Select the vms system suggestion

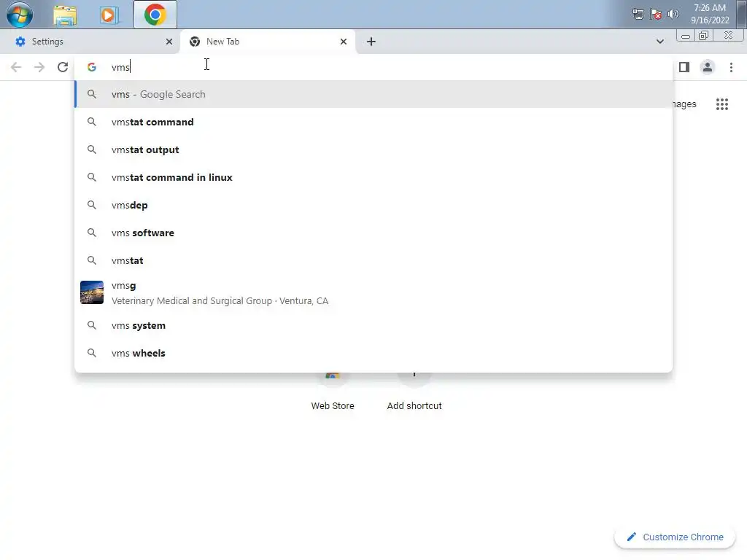pyautogui.click(x=373, y=326)
